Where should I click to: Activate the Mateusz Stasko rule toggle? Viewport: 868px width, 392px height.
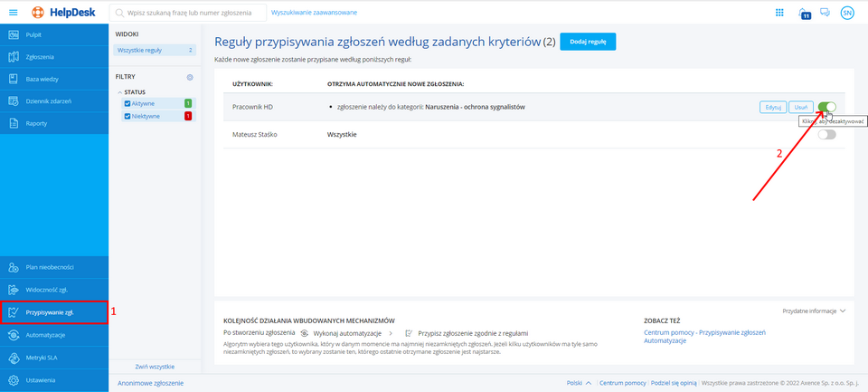coord(826,135)
